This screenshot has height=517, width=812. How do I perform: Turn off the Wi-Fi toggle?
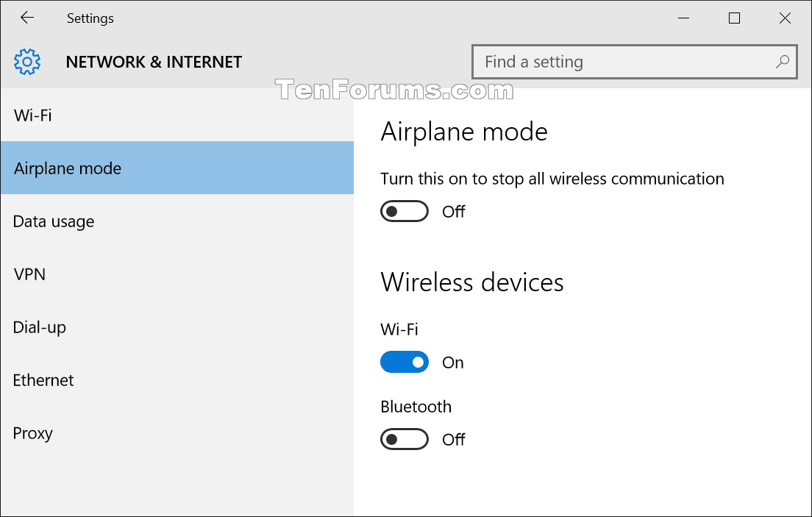(x=404, y=362)
